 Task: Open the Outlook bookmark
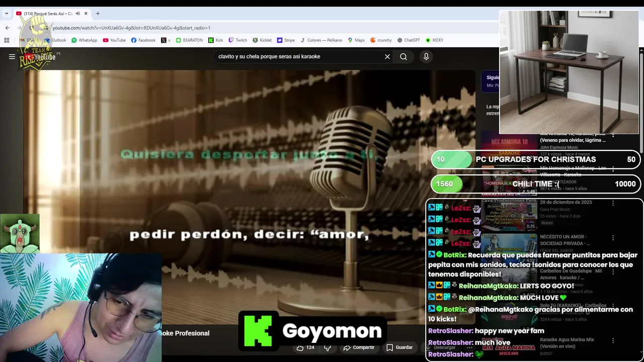click(x=55, y=40)
